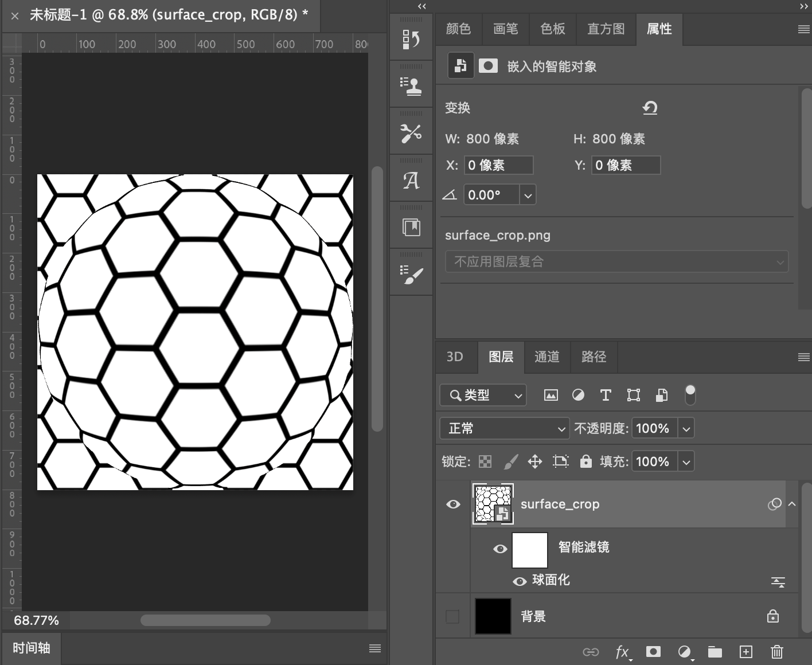Delete layer with trash icon
The height and width of the screenshot is (665, 812).
coord(776,652)
